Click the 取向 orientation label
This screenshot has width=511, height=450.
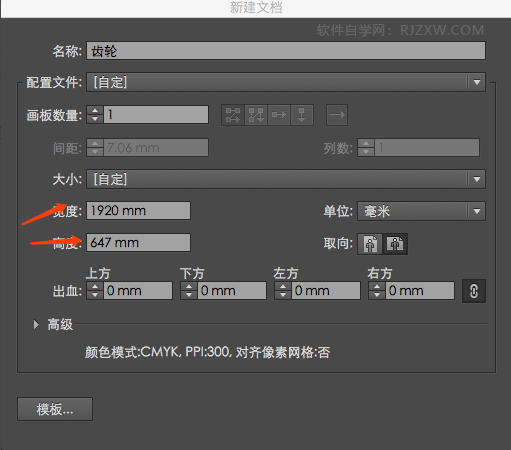coord(338,244)
